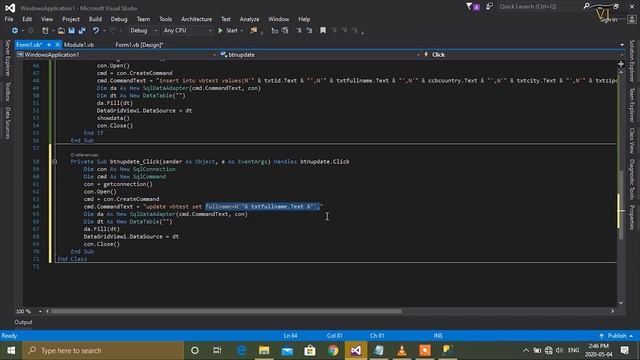Open Task View on the taskbar

(217, 351)
